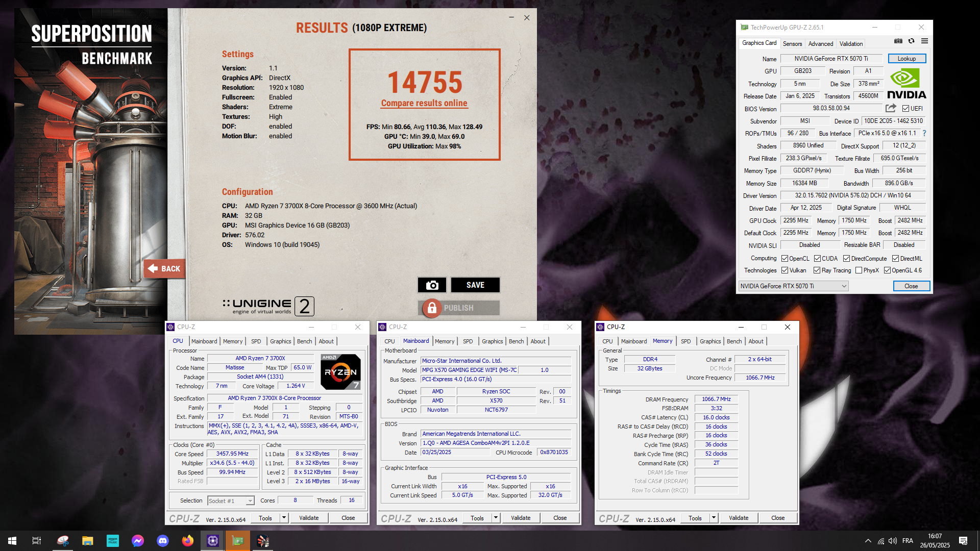Click the SAVE button in Superposition
Image resolution: width=980 pixels, height=551 pixels.
[x=475, y=285]
